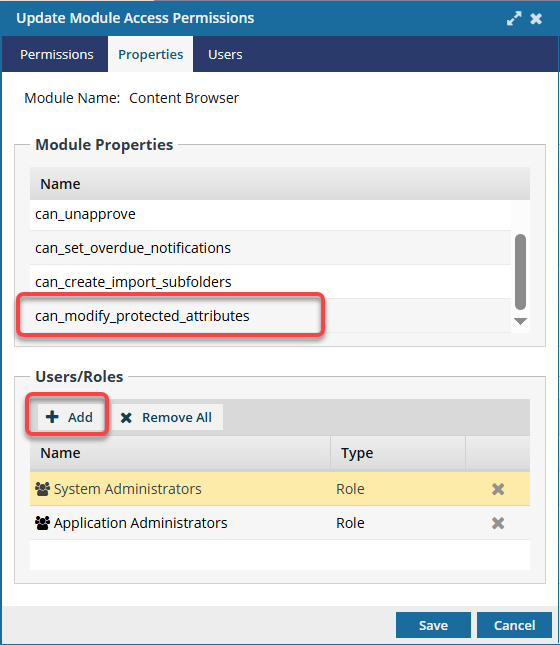
Task: Select the can_unapprove property
Action: click(270, 214)
